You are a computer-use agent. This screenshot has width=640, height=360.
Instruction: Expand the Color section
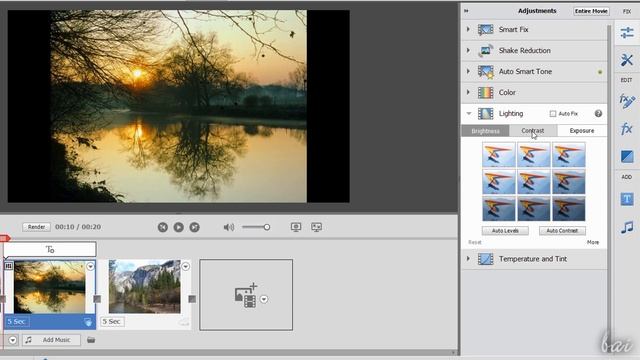point(468,92)
